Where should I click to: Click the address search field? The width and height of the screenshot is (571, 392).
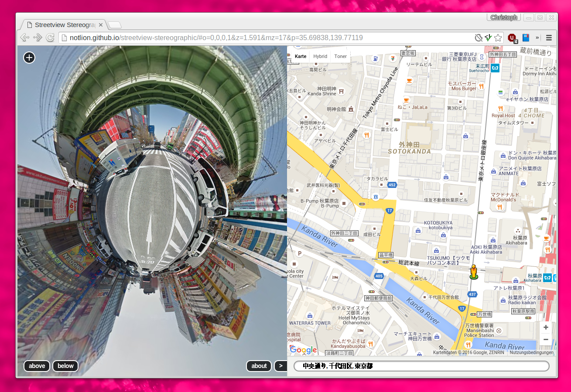pos(421,366)
